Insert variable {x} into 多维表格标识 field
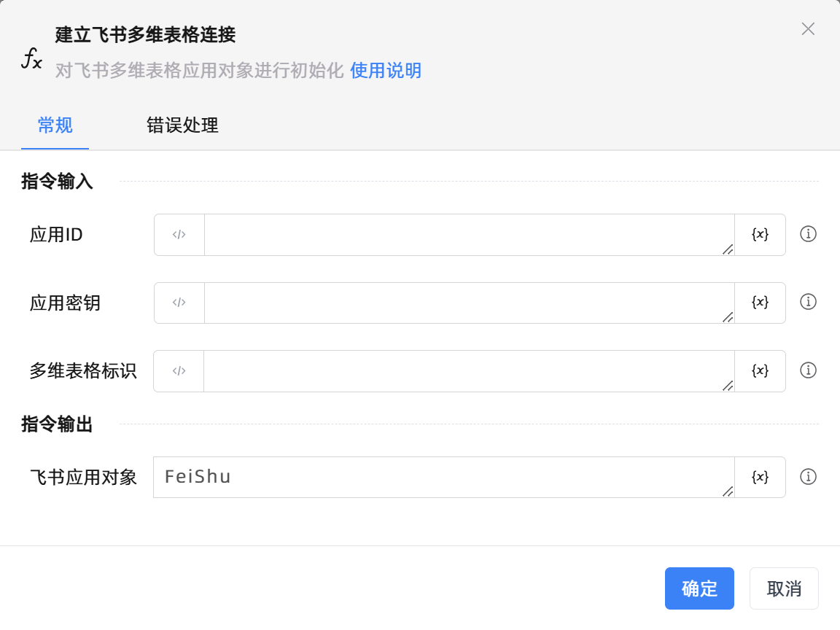Viewport: 840px width, 630px height. click(x=760, y=370)
